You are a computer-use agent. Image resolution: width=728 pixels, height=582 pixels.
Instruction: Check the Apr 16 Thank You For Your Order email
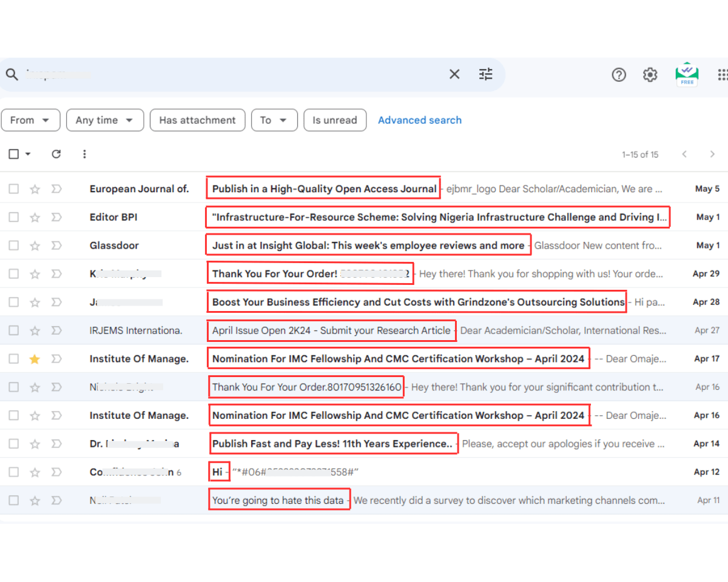click(13, 387)
